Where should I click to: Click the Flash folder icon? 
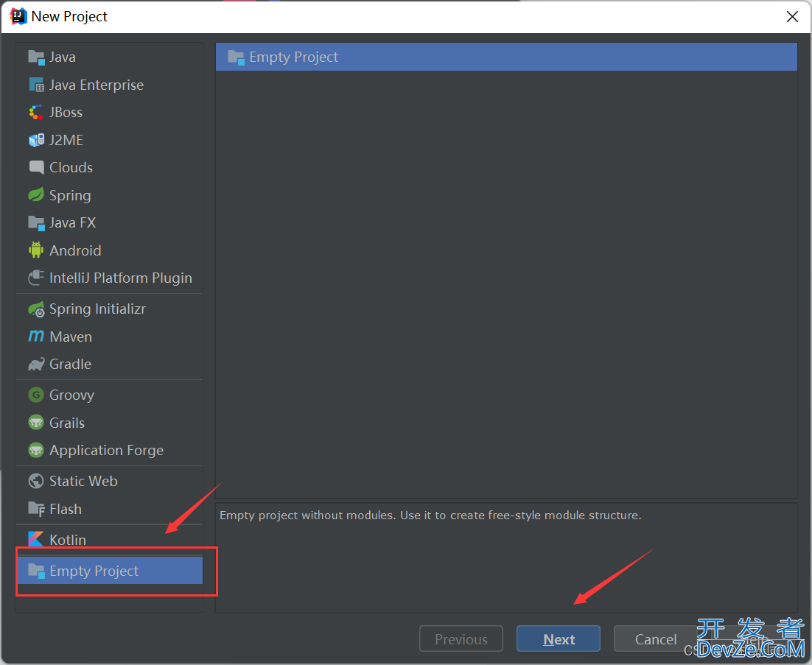pos(36,509)
